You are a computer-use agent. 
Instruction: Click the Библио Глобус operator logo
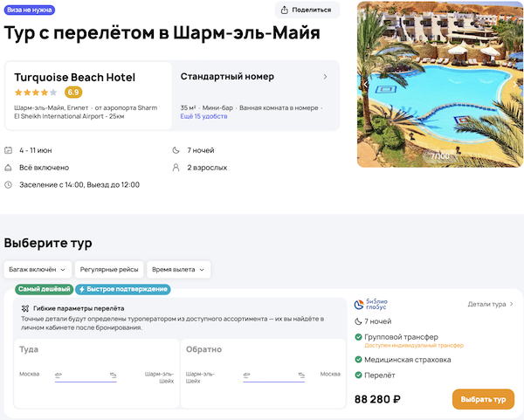coord(371,304)
